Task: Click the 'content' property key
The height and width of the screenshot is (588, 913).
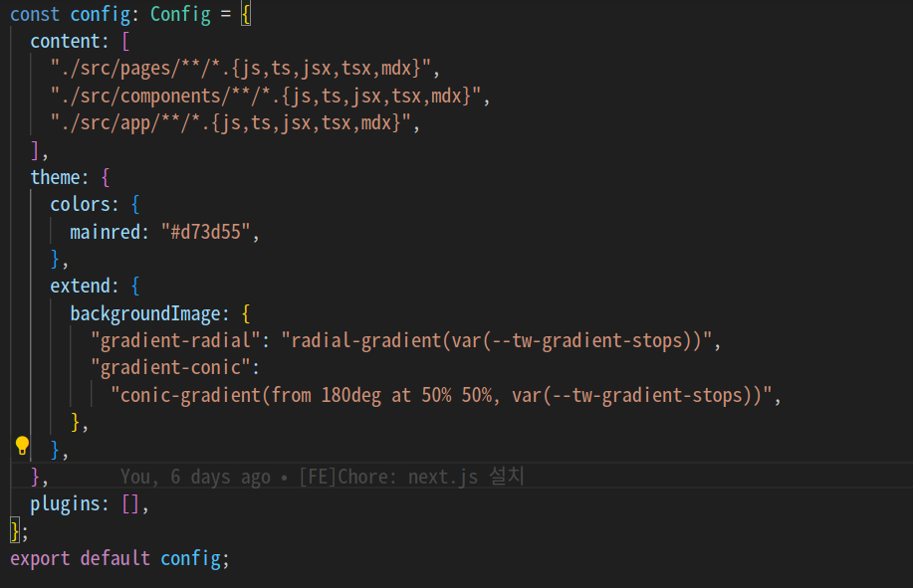Action: pyautogui.click(x=66, y=42)
